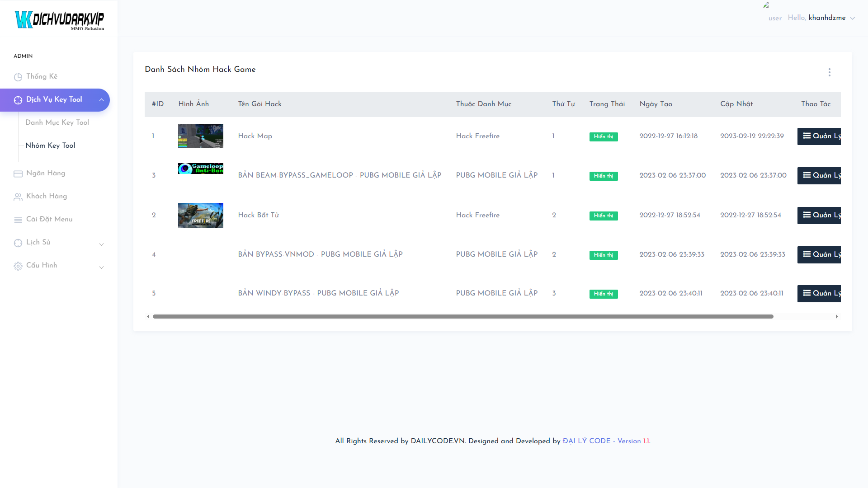This screenshot has width=868, height=488.
Task: Click the Khách Hàng users icon
Action: pos(18,197)
